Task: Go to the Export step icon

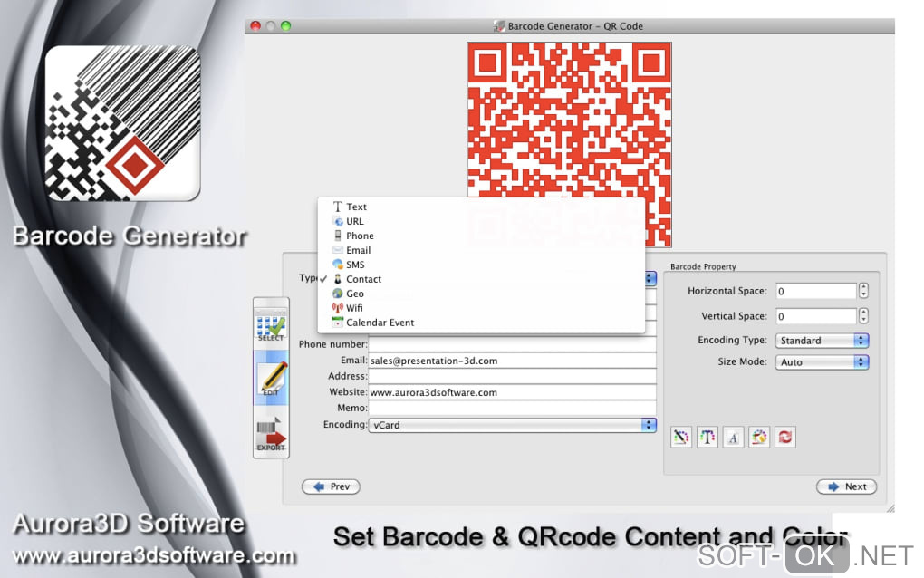Action: point(271,435)
